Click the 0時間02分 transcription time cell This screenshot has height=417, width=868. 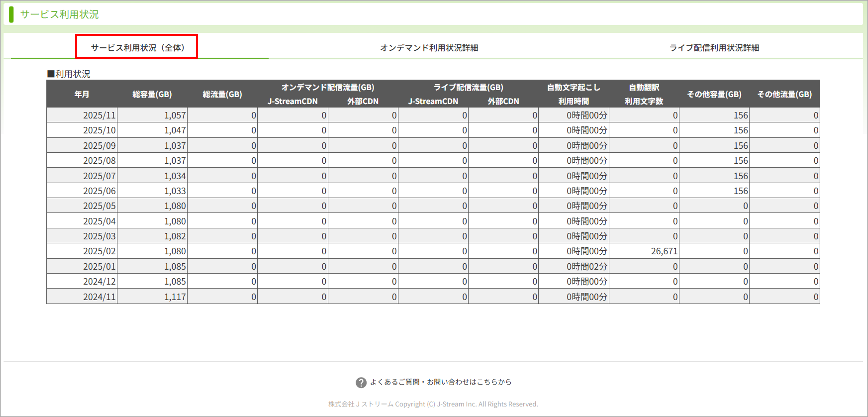pos(574,266)
